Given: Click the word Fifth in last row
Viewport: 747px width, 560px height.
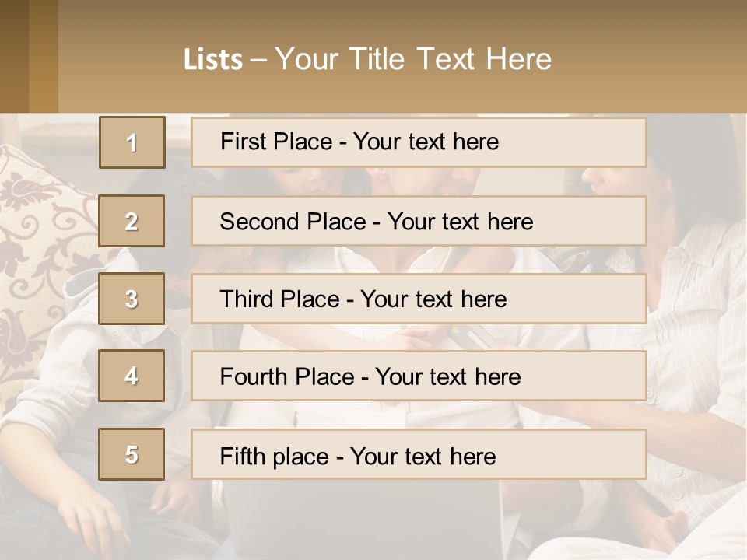Looking at the screenshot, I should (x=243, y=456).
